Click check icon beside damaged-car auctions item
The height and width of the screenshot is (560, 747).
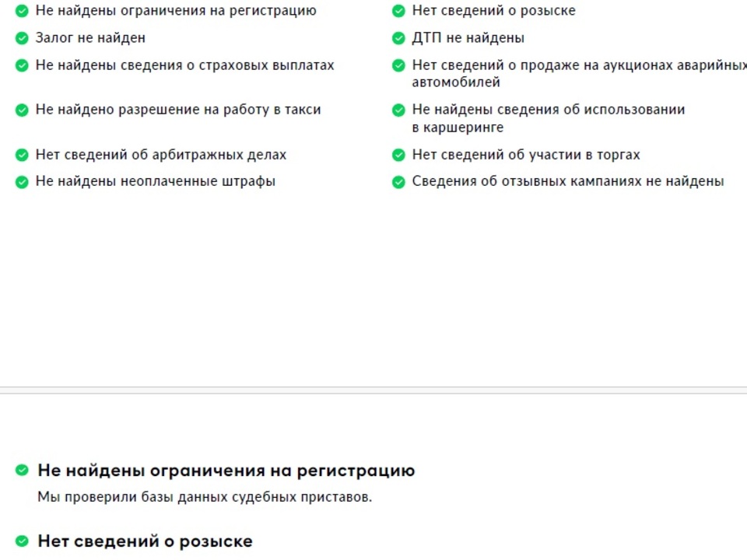398,65
